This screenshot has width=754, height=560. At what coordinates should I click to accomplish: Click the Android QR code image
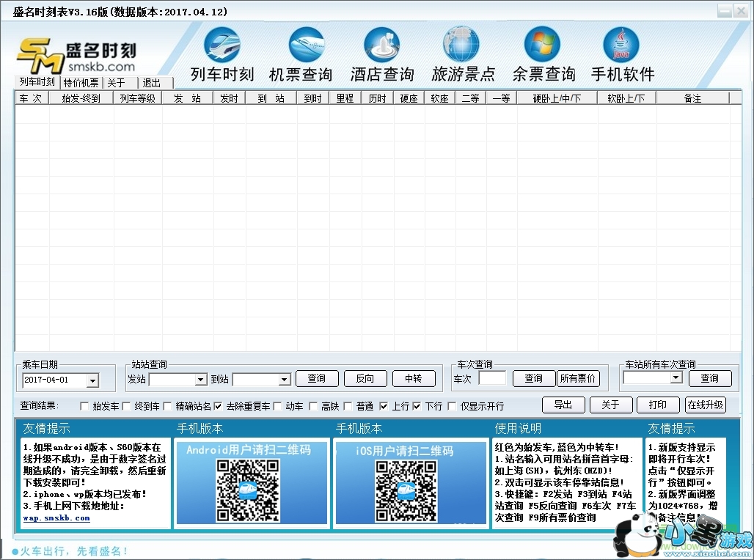point(248,490)
